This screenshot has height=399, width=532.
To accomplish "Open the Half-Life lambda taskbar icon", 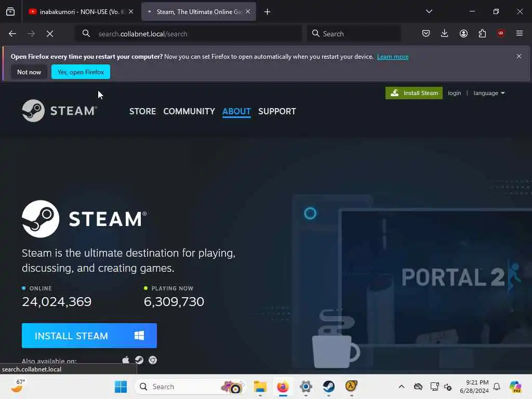I will coord(351,387).
